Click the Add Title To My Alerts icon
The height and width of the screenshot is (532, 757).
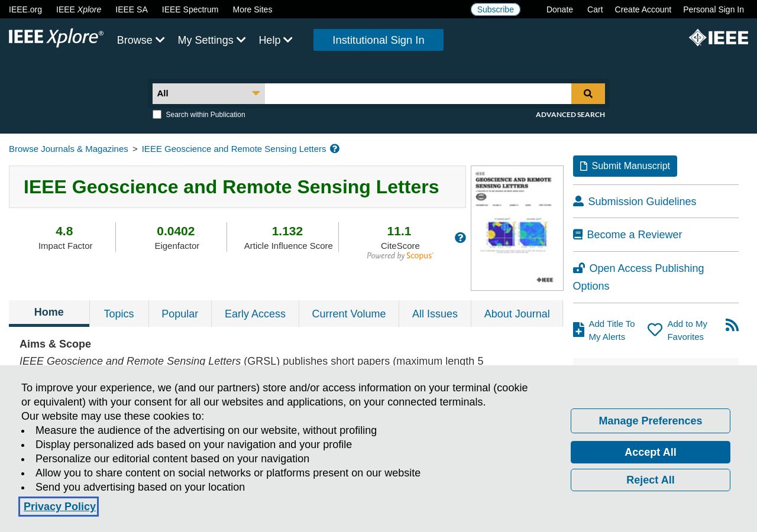(578, 330)
